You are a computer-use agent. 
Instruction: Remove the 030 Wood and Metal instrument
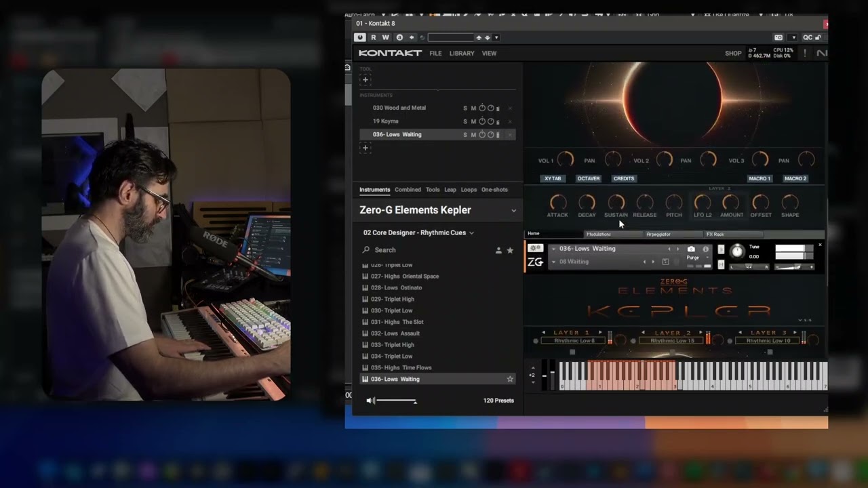[x=510, y=108]
